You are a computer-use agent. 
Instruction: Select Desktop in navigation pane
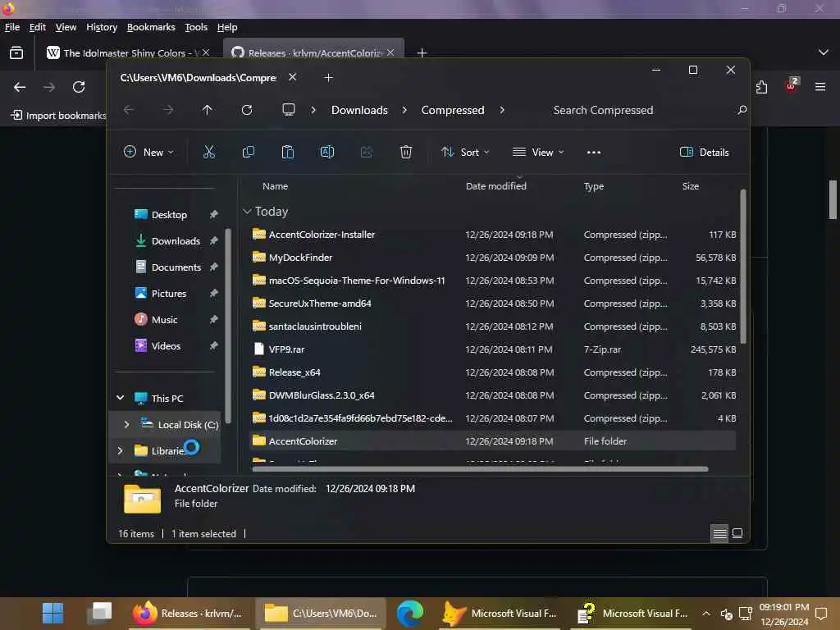tap(169, 215)
